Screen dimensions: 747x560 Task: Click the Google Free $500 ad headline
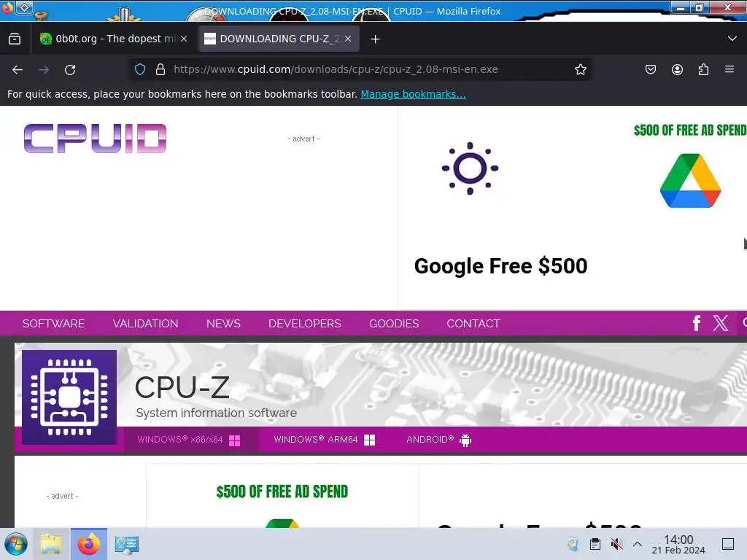coord(500,266)
